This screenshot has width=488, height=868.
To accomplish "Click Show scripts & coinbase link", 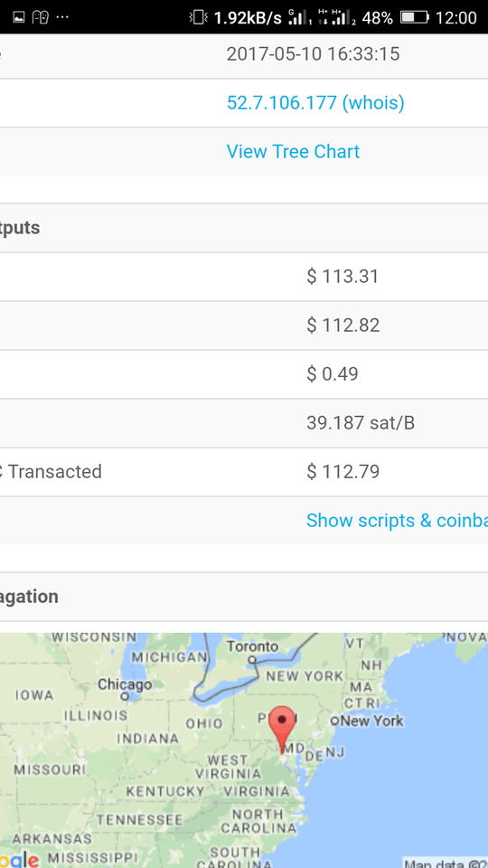I will pos(397,521).
